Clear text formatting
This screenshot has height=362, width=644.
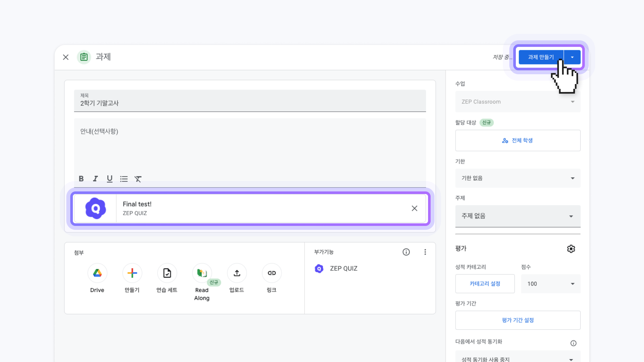[138, 179]
